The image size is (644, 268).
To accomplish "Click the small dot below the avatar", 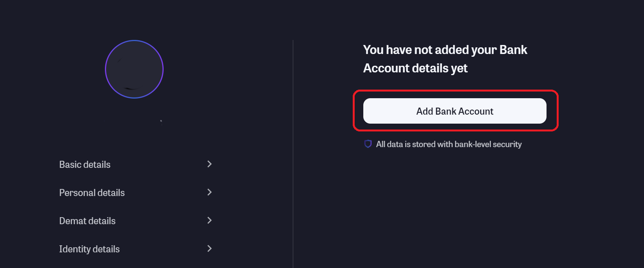I will click(x=161, y=121).
